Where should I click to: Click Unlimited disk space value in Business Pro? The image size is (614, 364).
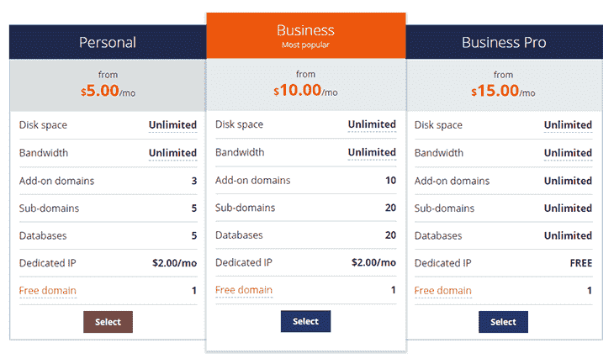pos(568,125)
